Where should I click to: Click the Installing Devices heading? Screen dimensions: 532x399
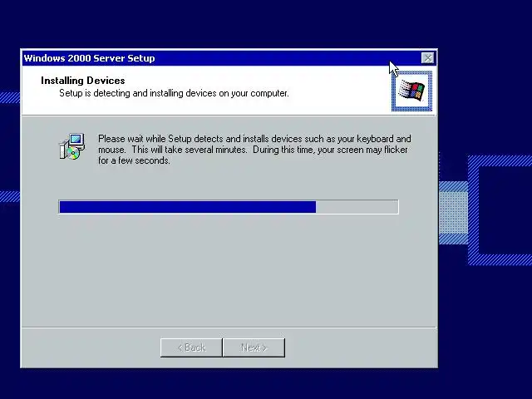tap(83, 81)
